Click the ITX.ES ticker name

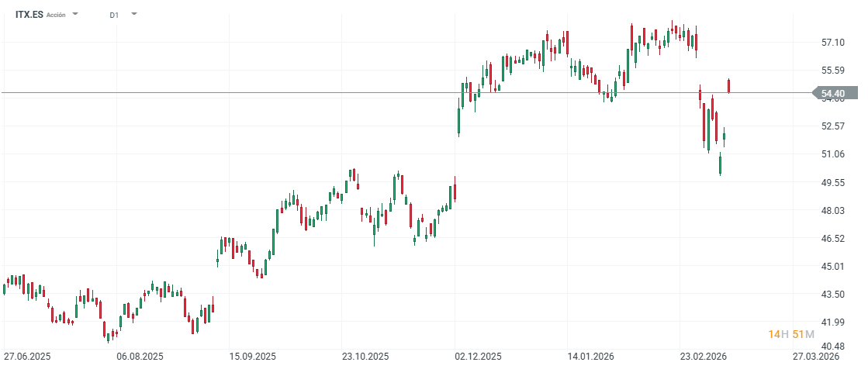[x=29, y=15]
